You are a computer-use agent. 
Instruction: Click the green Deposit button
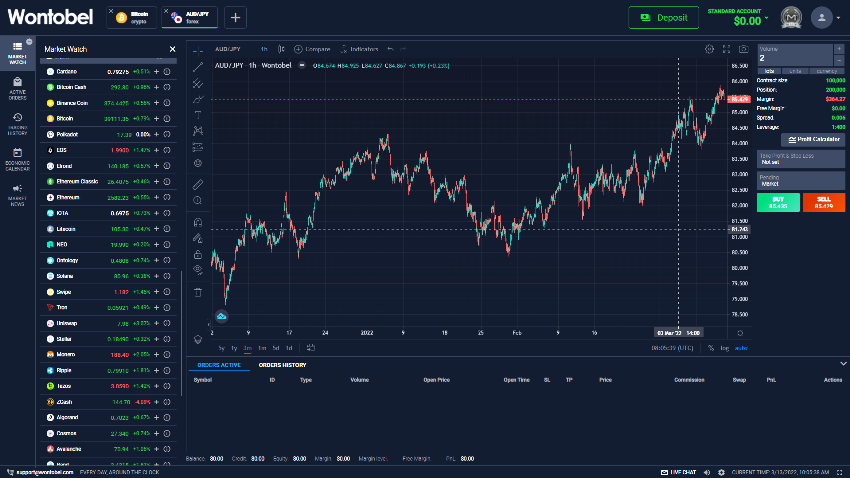pos(664,18)
